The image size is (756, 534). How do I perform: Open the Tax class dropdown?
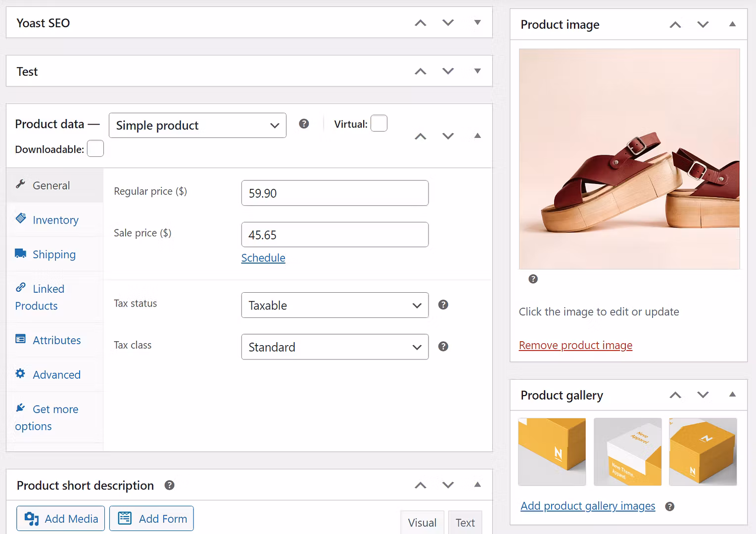(334, 347)
